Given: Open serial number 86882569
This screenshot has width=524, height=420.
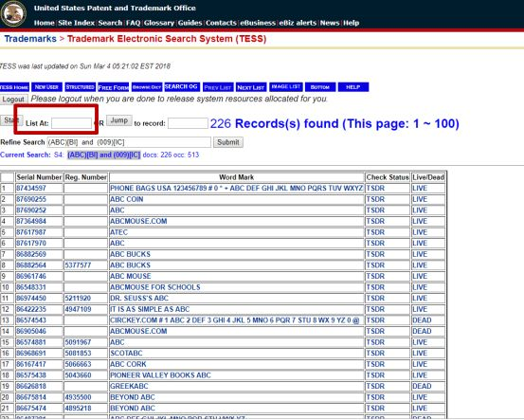Looking at the screenshot, I should pos(31,254).
